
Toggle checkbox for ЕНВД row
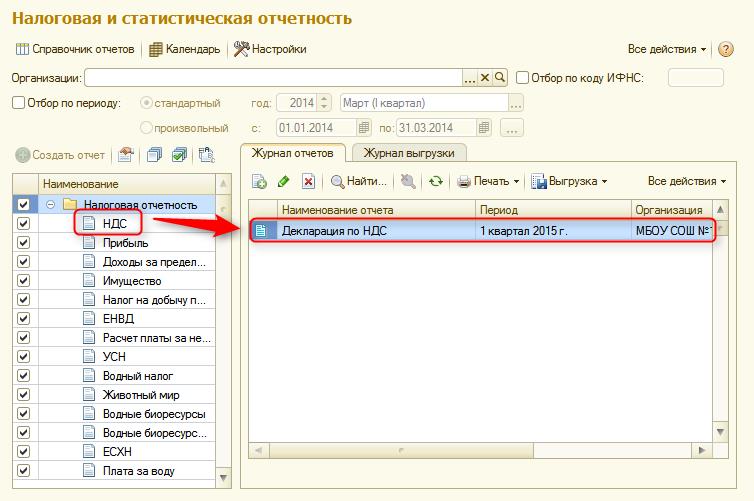pyautogui.click(x=23, y=318)
